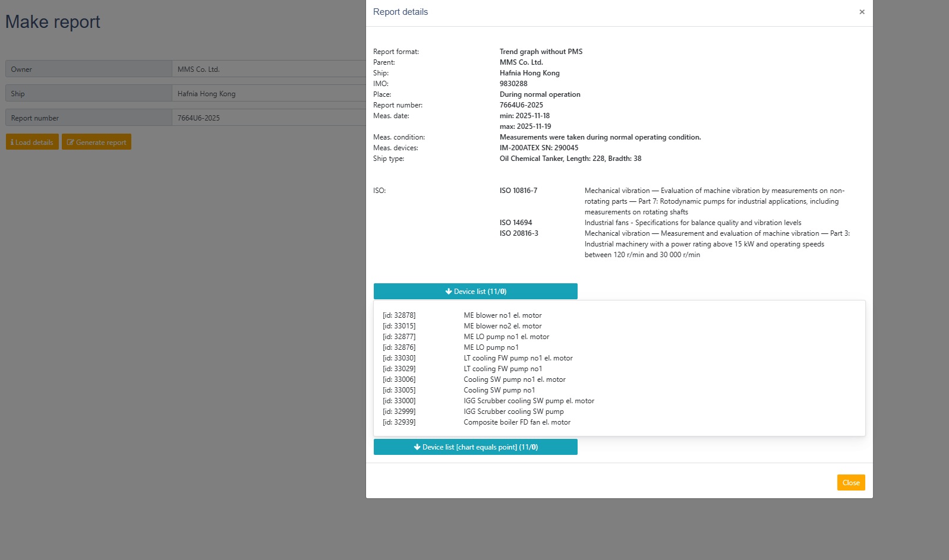Click the Owner field MMS Co. Ltd.
This screenshot has width=949, height=560.
[x=269, y=69]
